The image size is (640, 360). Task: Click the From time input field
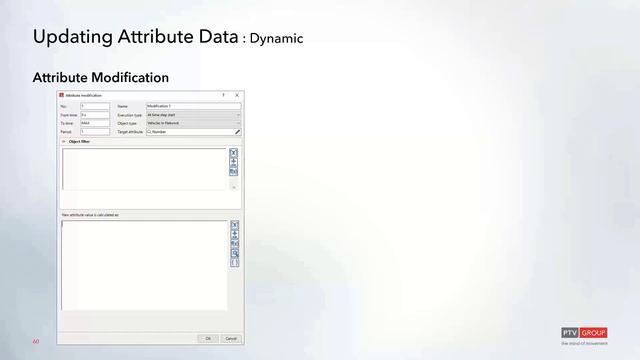pos(95,115)
